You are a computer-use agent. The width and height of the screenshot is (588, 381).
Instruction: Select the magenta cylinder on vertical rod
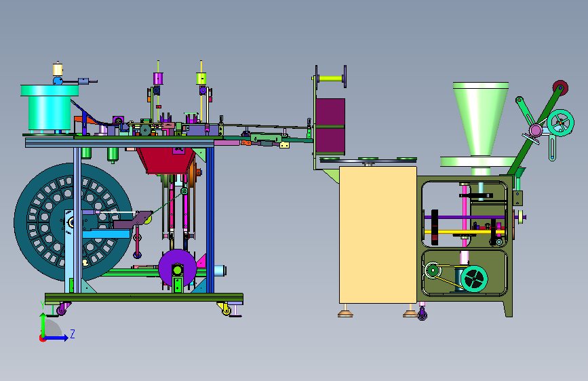pyautogui.click(x=158, y=79)
